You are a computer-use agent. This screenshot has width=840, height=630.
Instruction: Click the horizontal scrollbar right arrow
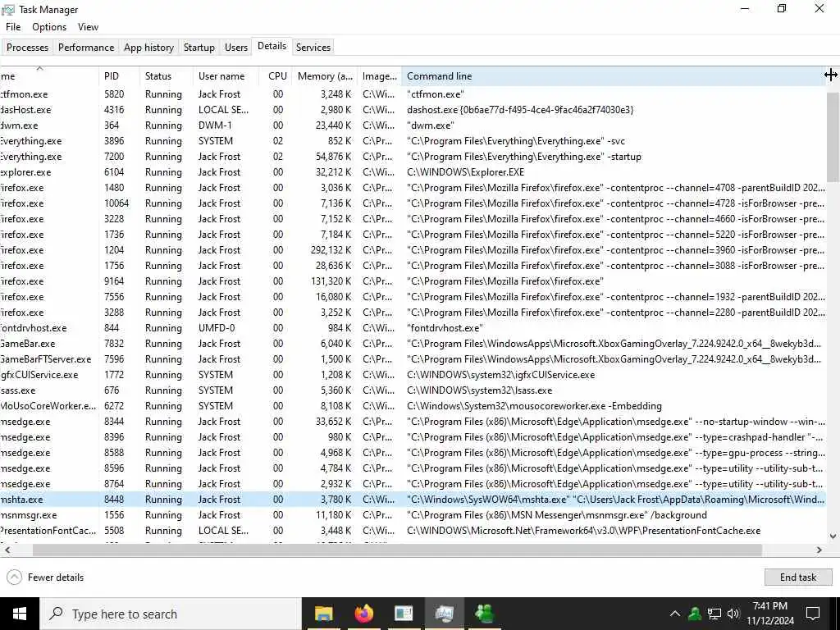click(x=819, y=550)
